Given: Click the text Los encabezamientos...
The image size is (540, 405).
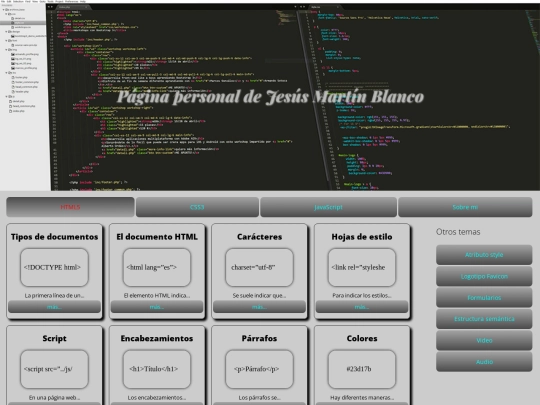Looking at the screenshot, I should coord(157,397).
